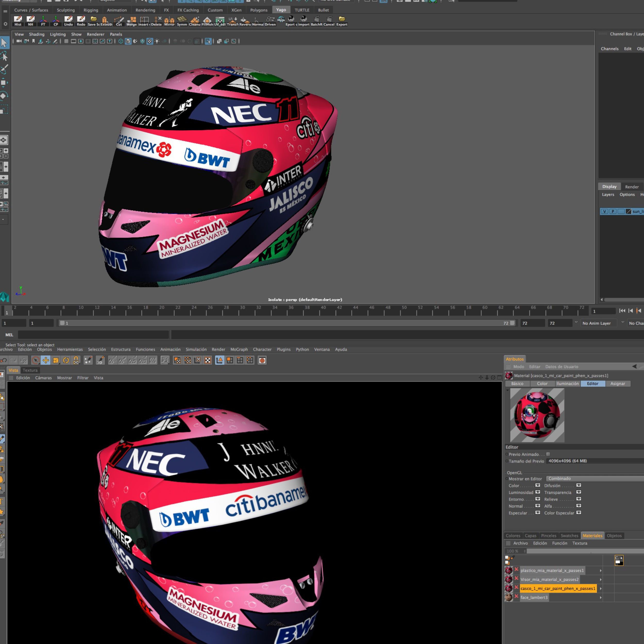Screen dimensions: 644x644
Task: Click the Iluminación button in material attributes
Action: 568,384
